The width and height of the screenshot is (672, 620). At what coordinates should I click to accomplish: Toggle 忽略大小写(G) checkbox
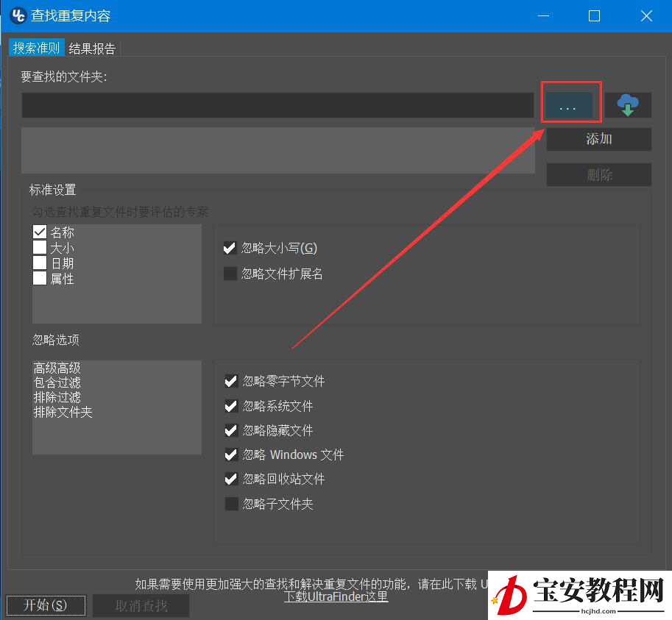coord(230,248)
